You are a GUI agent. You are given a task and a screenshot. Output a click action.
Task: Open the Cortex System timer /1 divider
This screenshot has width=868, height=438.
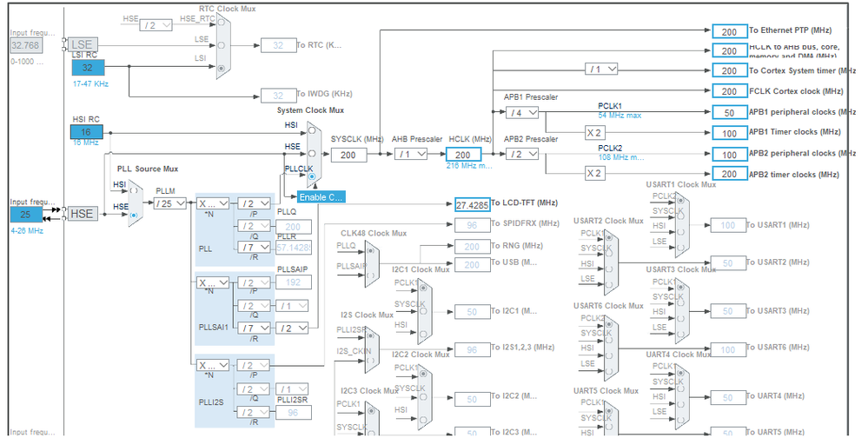click(601, 70)
